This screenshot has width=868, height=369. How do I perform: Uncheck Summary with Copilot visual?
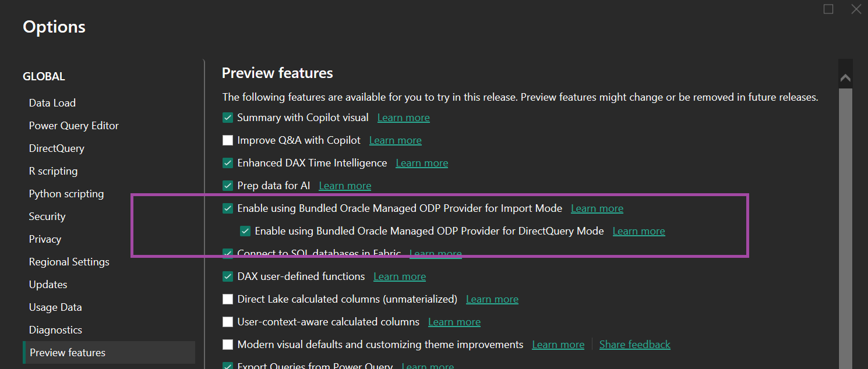(228, 118)
